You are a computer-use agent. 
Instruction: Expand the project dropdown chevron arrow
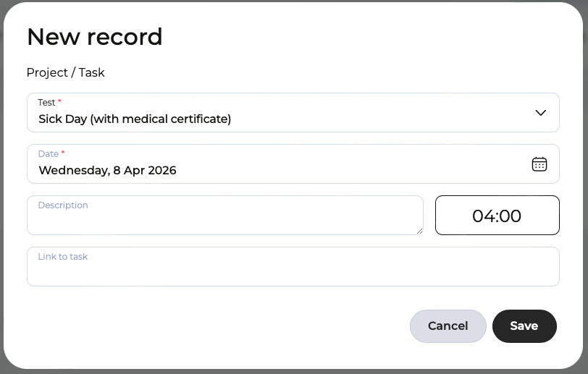pos(540,113)
